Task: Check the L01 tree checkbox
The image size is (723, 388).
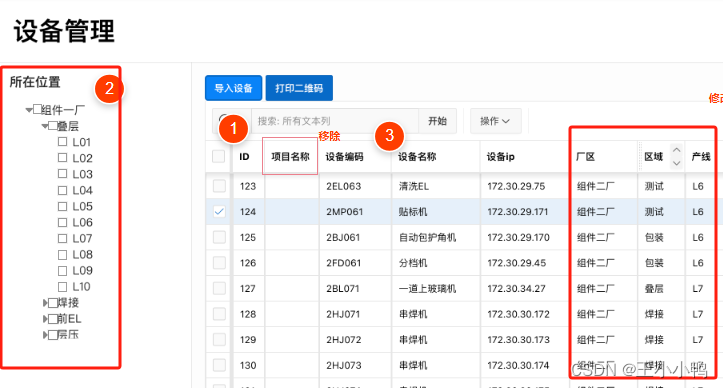Action: [x=62, y=142]
